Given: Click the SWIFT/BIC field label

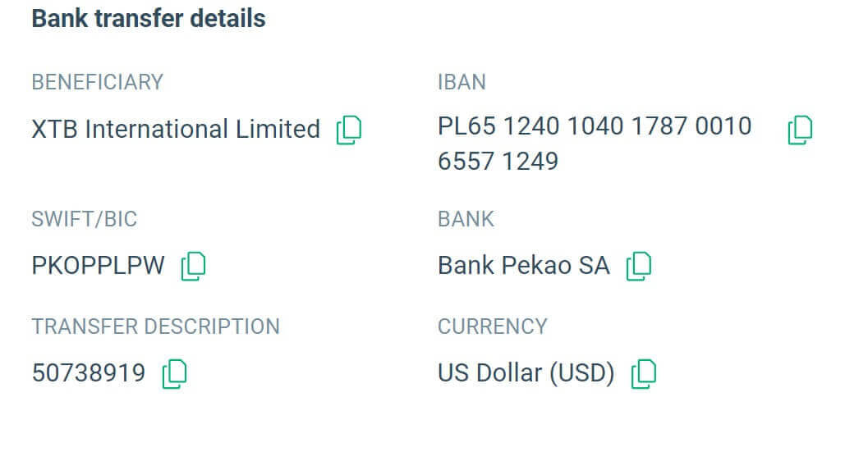Looking at the screenshot, I should (x=84, y=219).
